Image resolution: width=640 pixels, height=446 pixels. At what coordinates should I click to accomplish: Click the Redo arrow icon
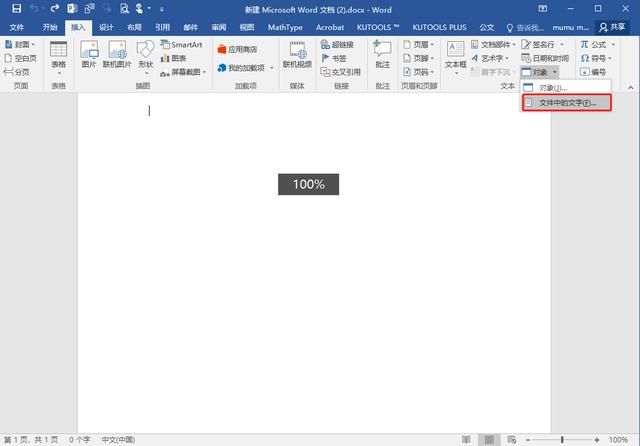point(54,9)
